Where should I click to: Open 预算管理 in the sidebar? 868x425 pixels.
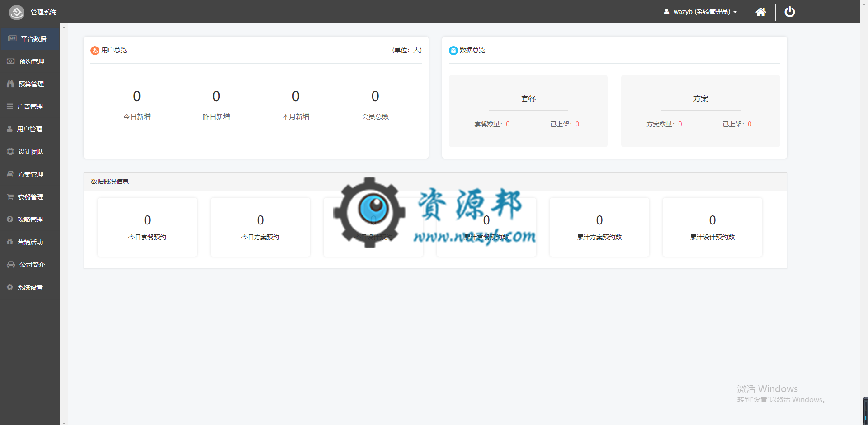pos(30,84)
